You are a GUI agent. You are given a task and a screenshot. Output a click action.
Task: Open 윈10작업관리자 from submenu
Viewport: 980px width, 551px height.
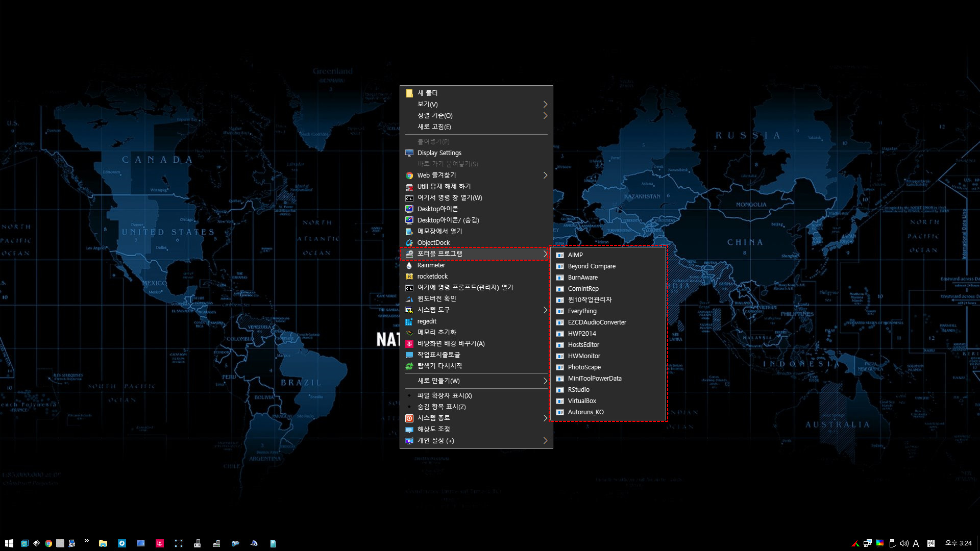point(608,299)
